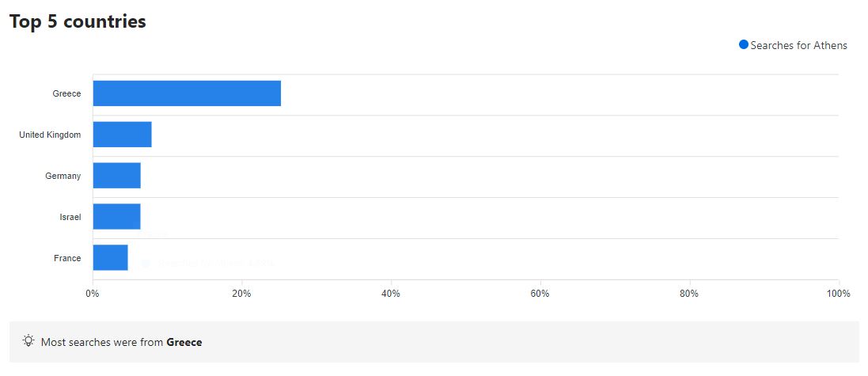The width and height of the screenshot is (868, 376).
Task: Click the 20% x-axis tick label
Action: [x=241, y=294]
